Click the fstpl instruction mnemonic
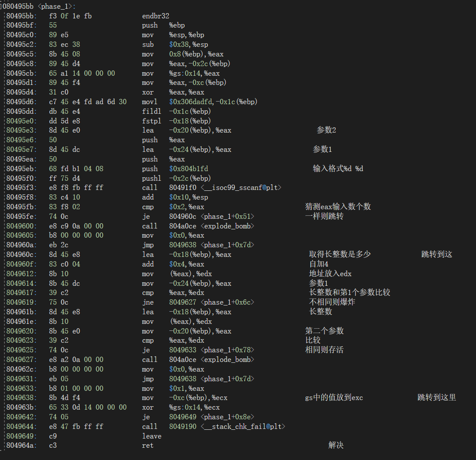This screenshot has height=460, width=476. [150, 121]
